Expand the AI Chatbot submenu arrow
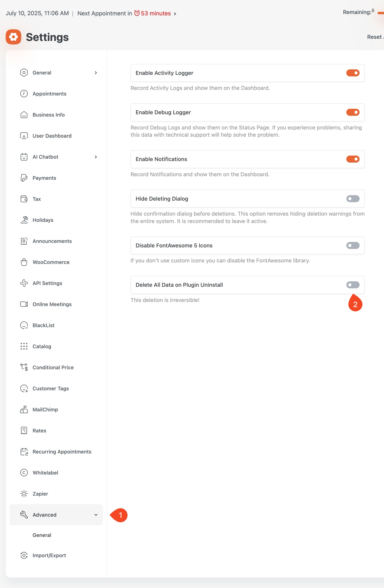 click(x=96, y=157)
